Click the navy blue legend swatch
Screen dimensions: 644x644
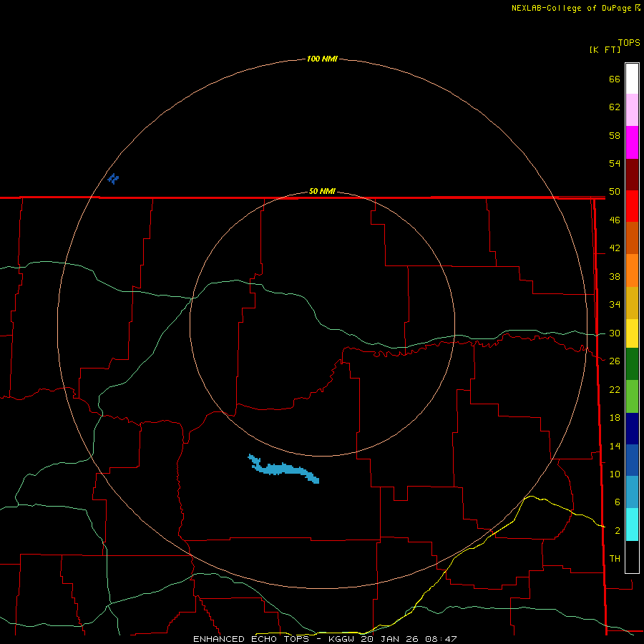(x=632, y=429)
